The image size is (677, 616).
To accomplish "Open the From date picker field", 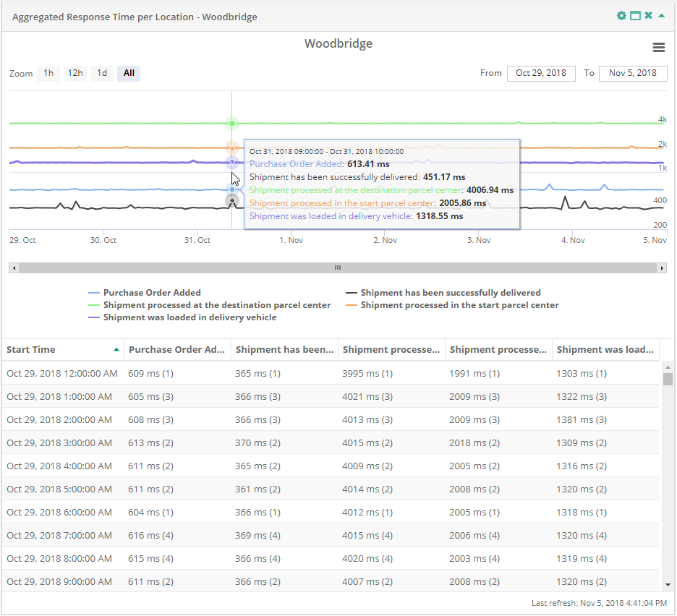I will (540, 73).
